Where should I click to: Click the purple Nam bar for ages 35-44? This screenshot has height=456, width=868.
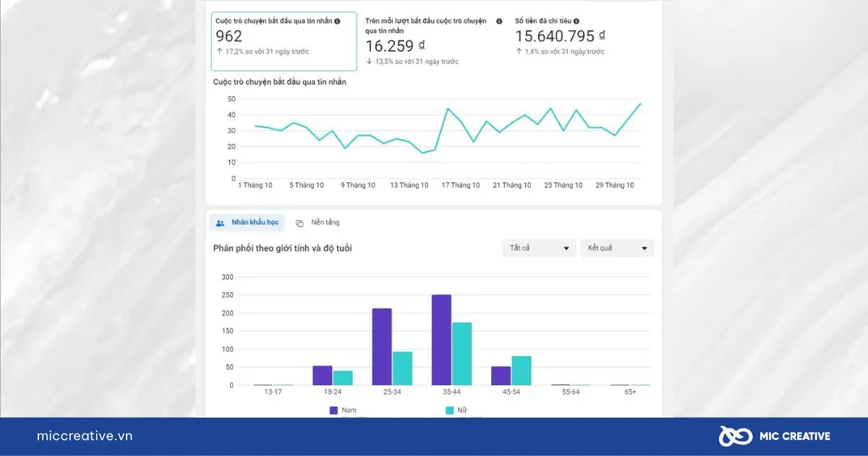(441, 339)
